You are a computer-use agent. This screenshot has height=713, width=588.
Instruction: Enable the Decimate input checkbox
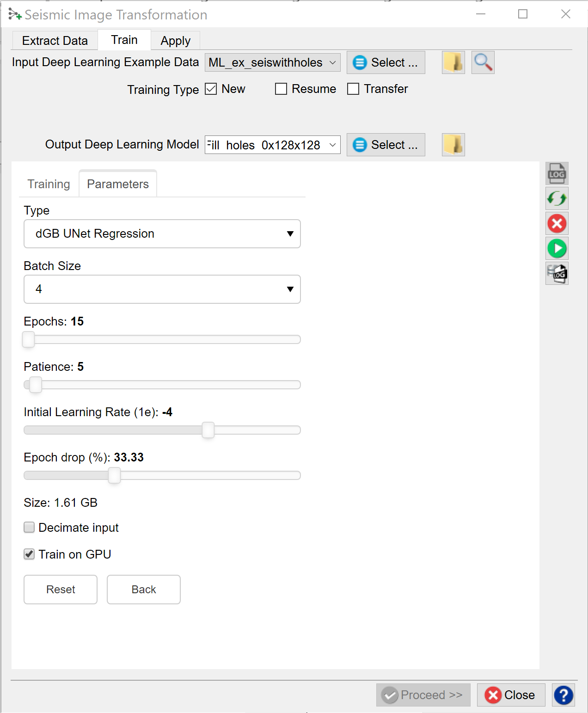[x=29, y=528]
